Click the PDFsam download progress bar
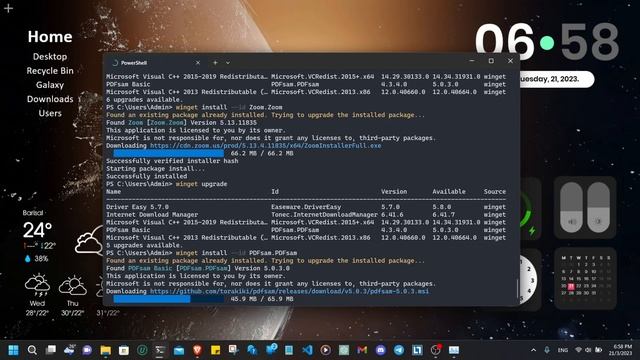 point(169,299)
